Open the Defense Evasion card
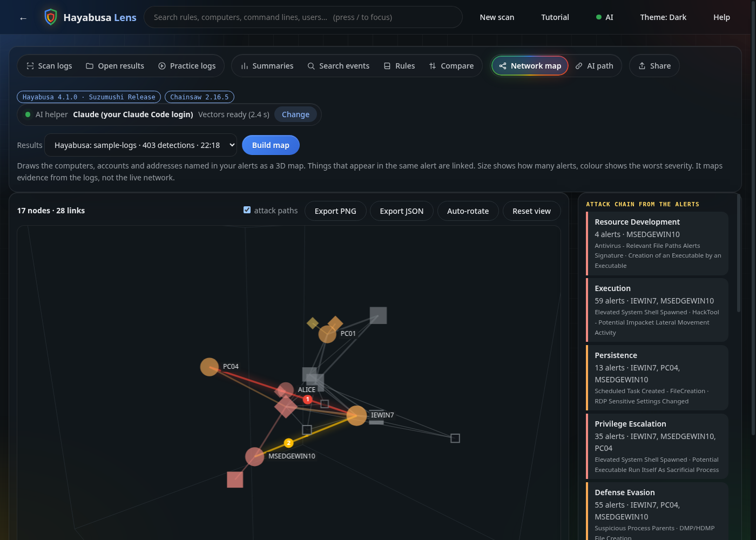The width and height of the screenshot is (756, 540). click(x=657, y=511)
